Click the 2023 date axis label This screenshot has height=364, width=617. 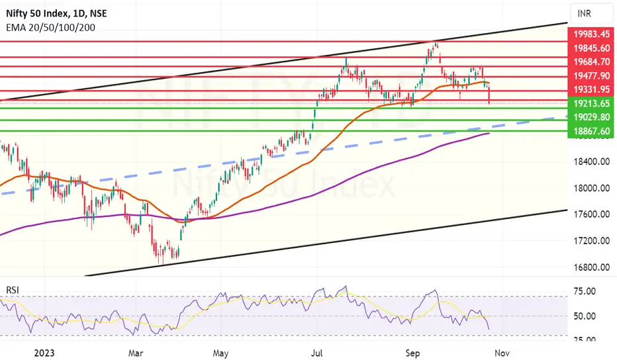click(x=44, y=353)
